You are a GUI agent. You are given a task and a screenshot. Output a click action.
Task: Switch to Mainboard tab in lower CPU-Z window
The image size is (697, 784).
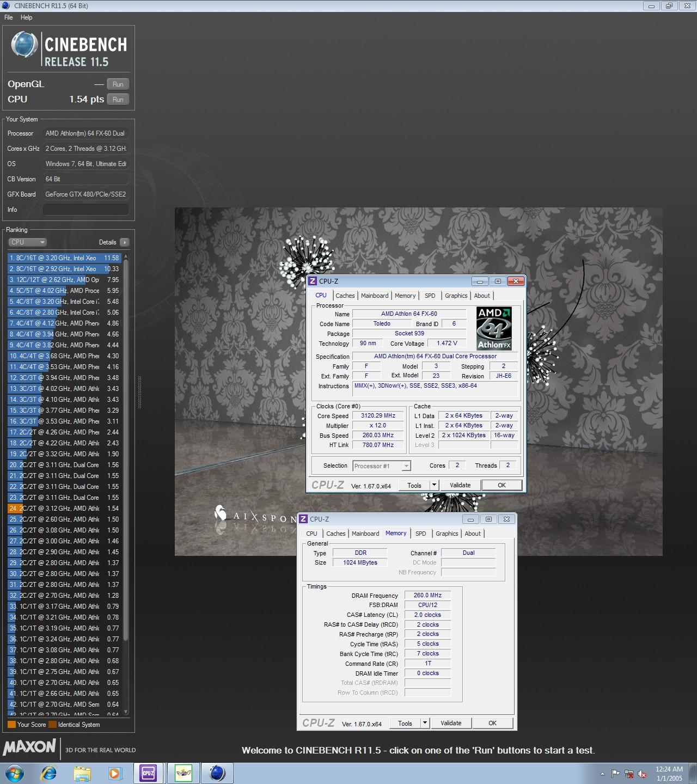pyautogui.click(x=365, y=534)
